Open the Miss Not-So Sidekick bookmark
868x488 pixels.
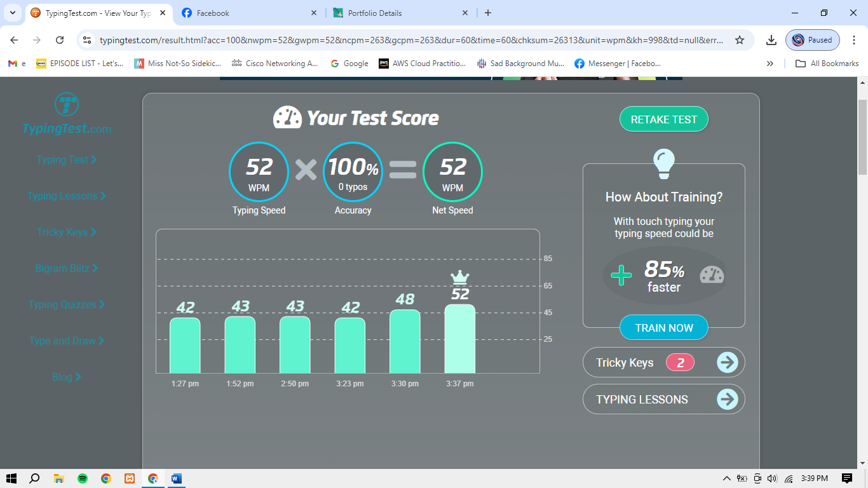[x=178, y=64]
